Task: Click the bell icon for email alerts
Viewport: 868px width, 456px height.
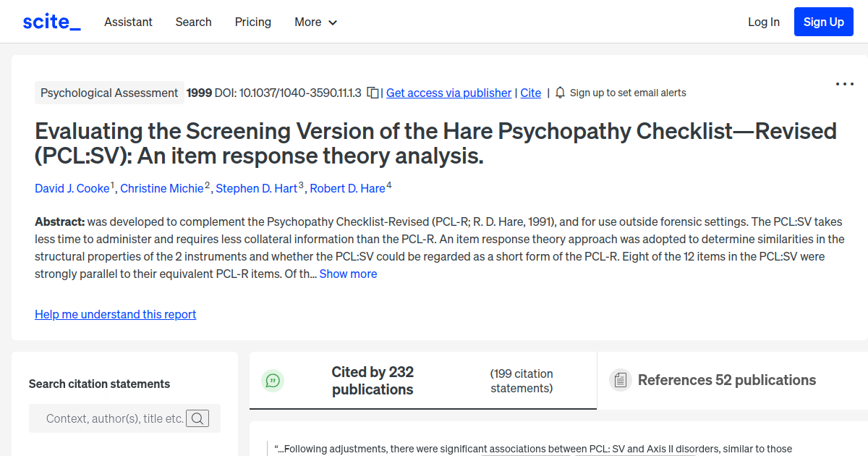Action: click(x=558, y=93)
